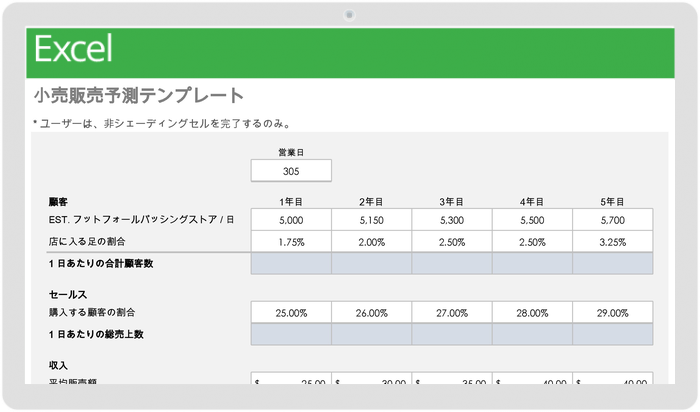Screen dimensions: 700x412
Task: Select the 27.00% purchasing customers cell
Action: [x=452, y=312]
